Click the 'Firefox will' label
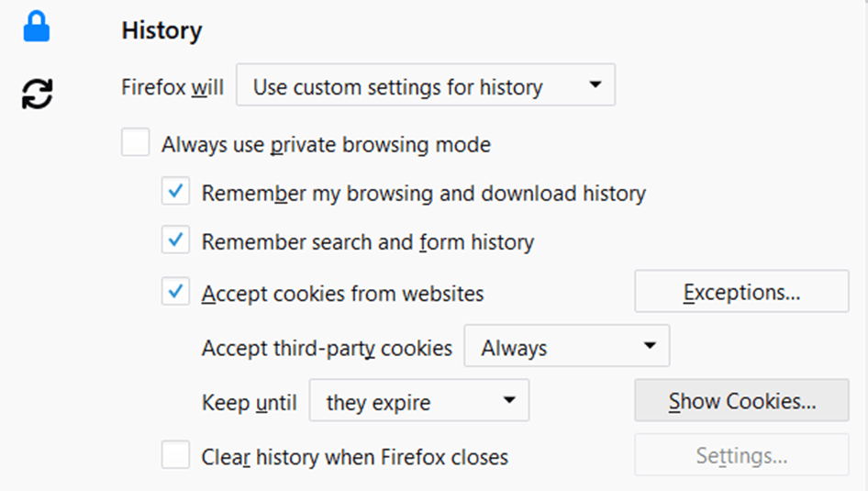868x491 pixels. pos(172,88)
